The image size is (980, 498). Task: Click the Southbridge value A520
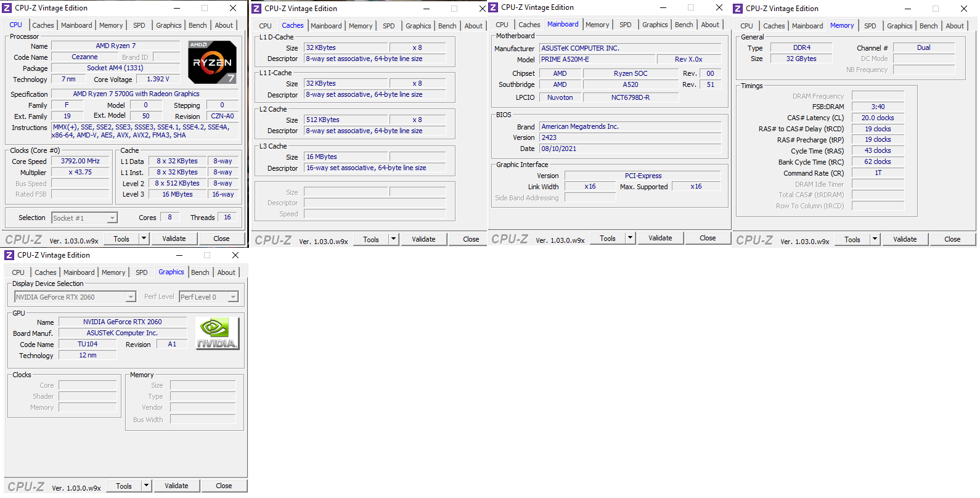(x=631, y=84)
